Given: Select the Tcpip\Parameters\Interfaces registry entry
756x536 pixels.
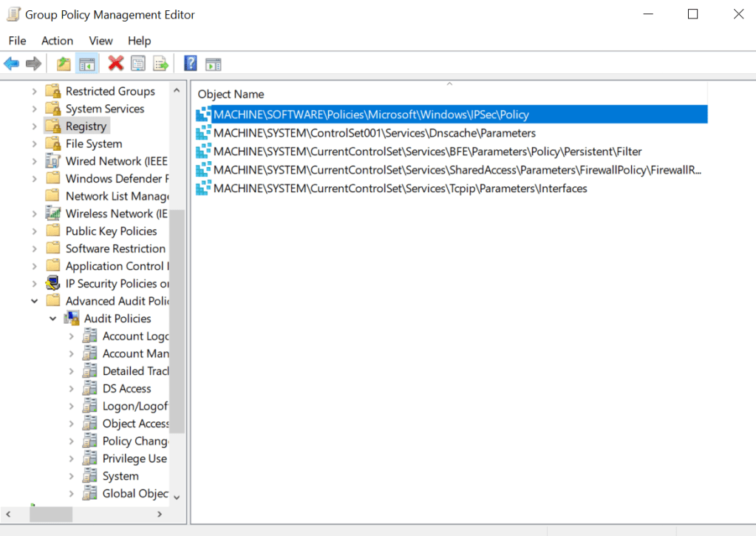Looking at the screenshot, I should pyautogui.click(x=400, y=189).
